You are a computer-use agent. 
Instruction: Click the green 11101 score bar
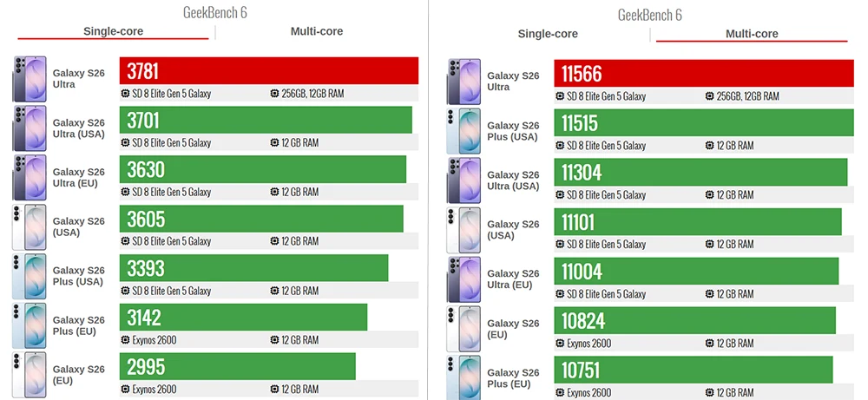click(x=698, y=222)
